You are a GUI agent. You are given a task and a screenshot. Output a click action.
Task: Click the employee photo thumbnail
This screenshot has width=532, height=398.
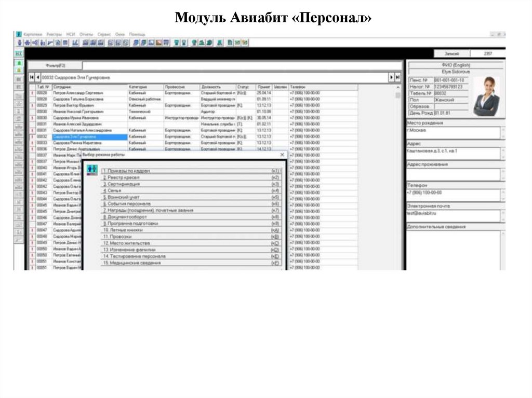[487, 97]
